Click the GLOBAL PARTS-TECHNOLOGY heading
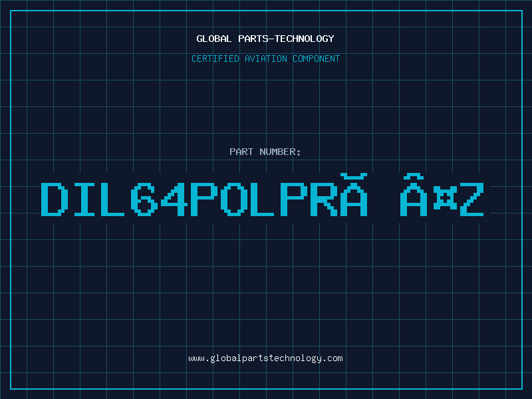 tap(265, 39)
